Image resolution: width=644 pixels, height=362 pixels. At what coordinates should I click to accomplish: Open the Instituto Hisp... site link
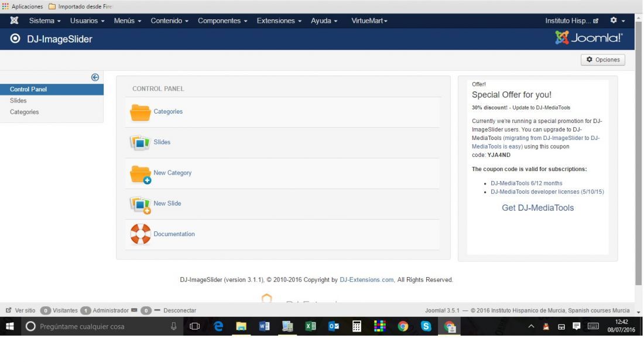tap(571, 21)
